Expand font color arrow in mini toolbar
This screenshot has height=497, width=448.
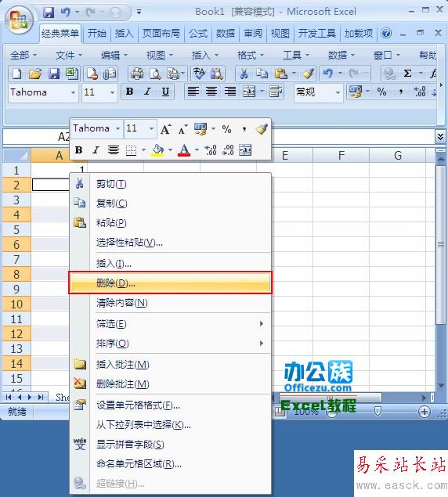(197, 150)
